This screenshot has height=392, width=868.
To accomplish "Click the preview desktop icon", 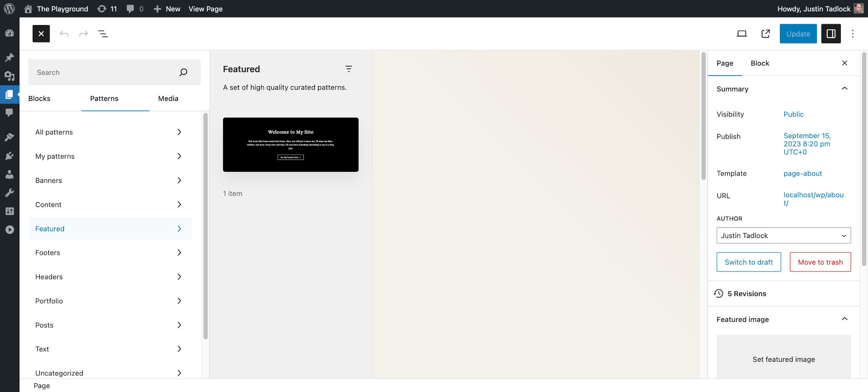I will tap(742, 34).
